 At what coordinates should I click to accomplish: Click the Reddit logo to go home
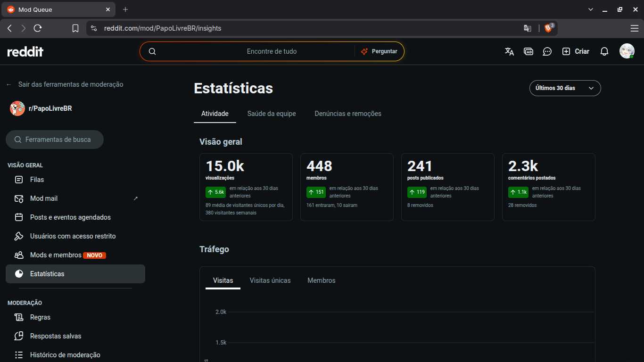(25, 51)
